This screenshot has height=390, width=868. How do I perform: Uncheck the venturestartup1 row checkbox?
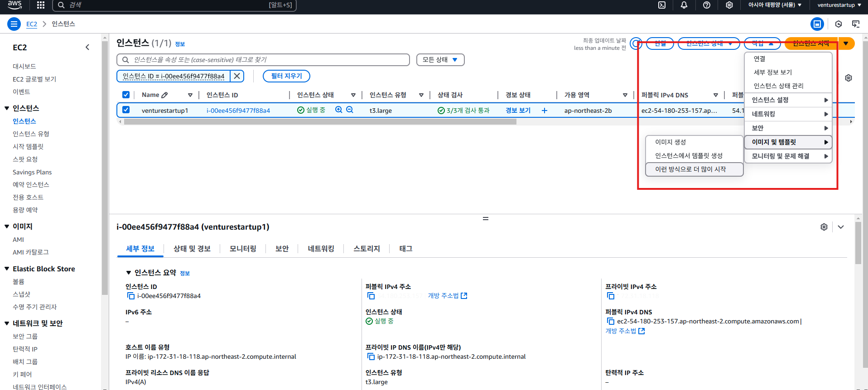tap(126, 110)
